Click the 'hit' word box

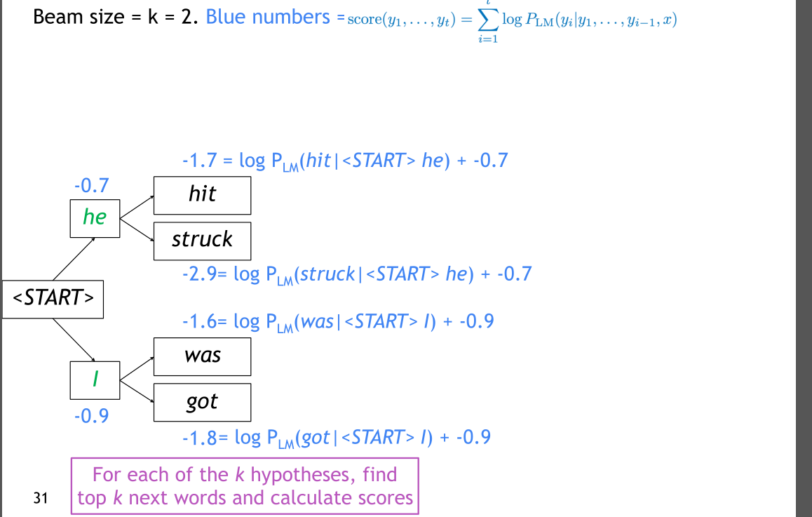tap(203, 195)
